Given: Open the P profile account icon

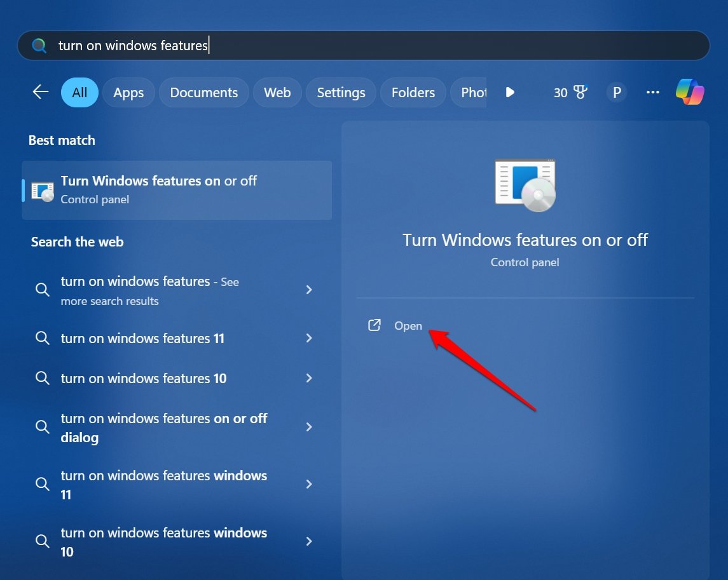Looking at the screenshot, I should point(617,92).
